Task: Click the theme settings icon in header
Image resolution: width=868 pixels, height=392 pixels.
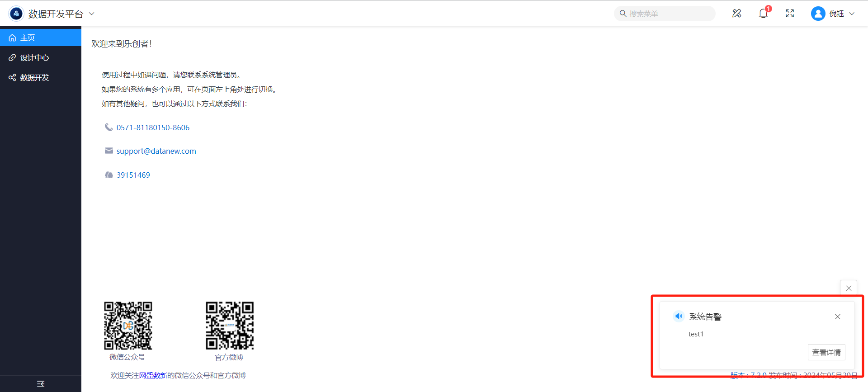Action: tap(737, 14)
